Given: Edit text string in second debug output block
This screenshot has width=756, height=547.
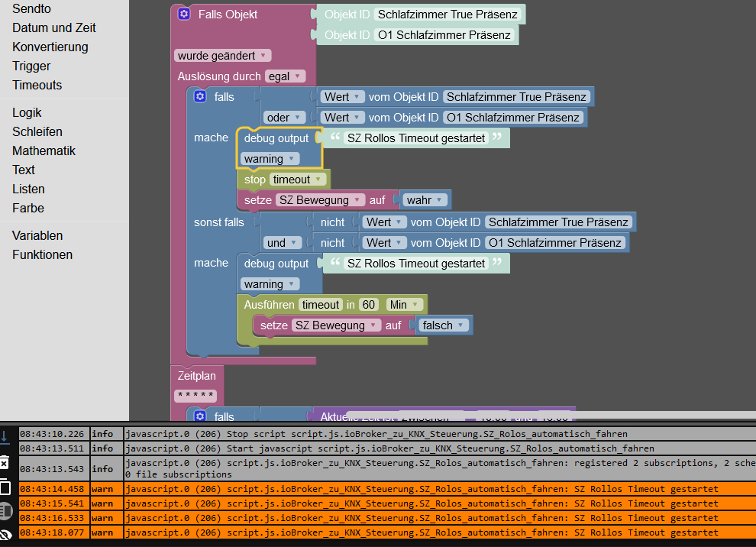Looking at the screenshot, I should pos(416,264).
